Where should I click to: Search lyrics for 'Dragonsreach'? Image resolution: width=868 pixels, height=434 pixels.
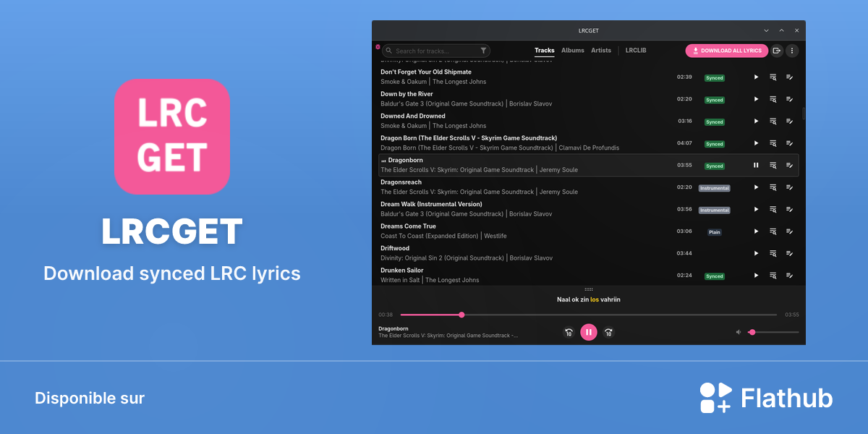coord(773,187)
